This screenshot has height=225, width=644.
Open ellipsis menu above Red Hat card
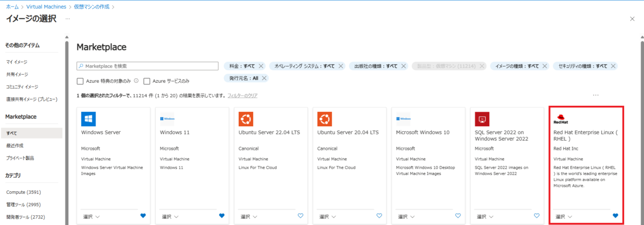(596, 95)
